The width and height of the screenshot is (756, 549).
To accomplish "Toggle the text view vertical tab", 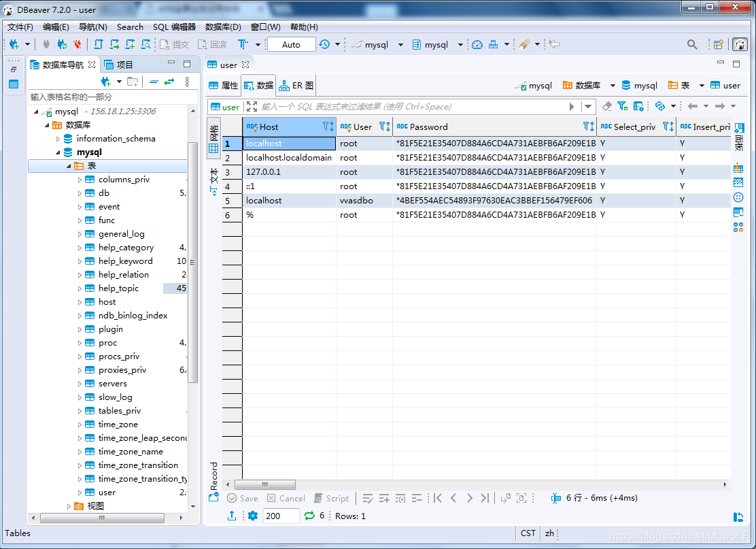I will [213, 182].
